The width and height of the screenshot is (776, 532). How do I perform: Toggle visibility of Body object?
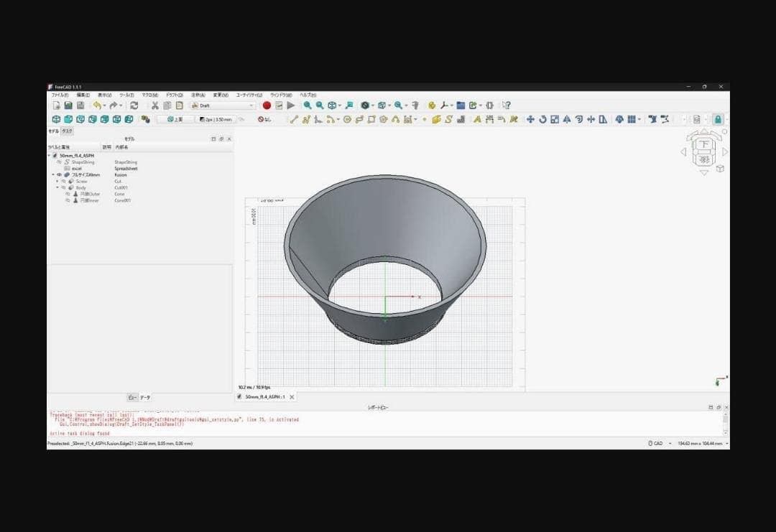64,188
